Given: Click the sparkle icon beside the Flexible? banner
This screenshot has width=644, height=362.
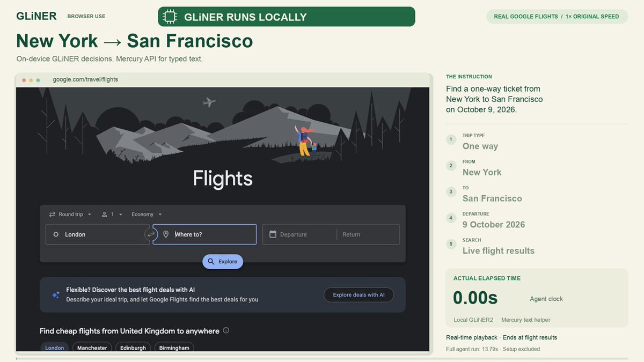Looking at the screenshot, I should pos(55,295).
